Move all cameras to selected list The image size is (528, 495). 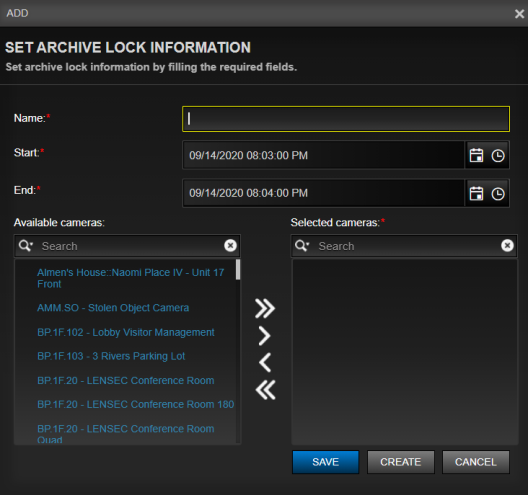click(x=265, y=308)
